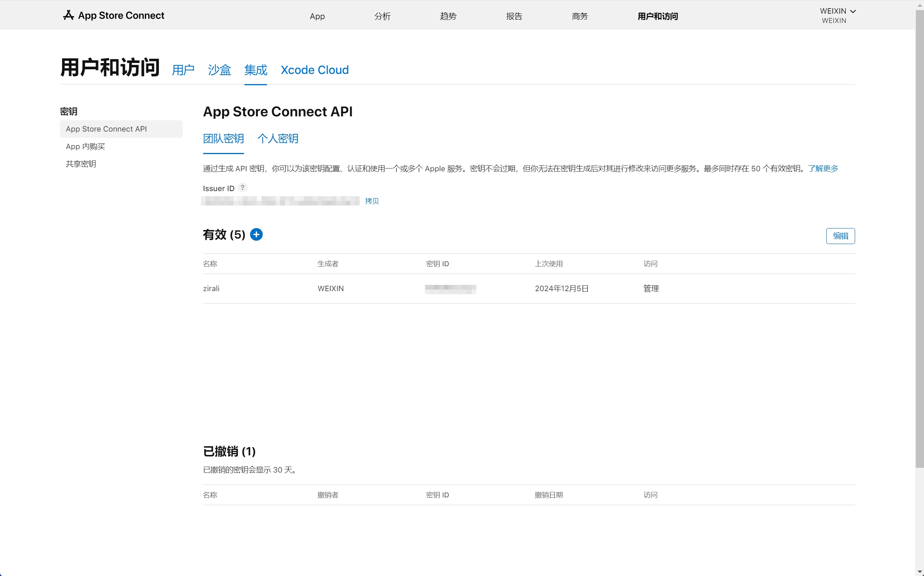Click the scrollbar down arrow
The height and width of the screenshot is (576, 924).
[x=919, y=572]
